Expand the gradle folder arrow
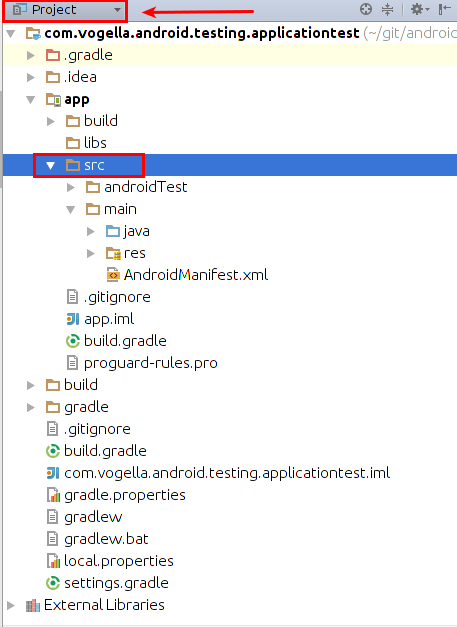The width and height of the screenshot is (457, 627). [x=31, y=407]
